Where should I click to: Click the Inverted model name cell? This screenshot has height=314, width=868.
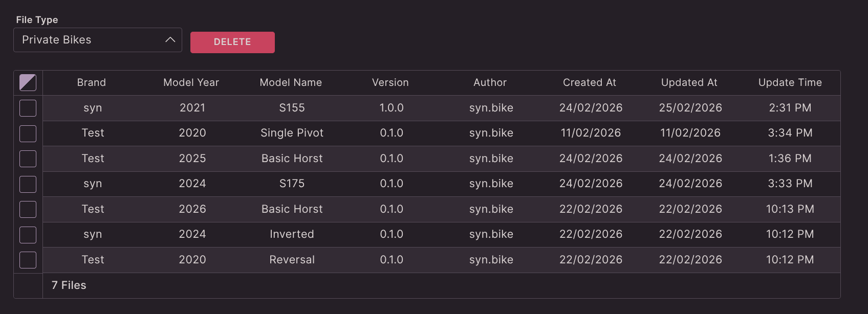292,234
